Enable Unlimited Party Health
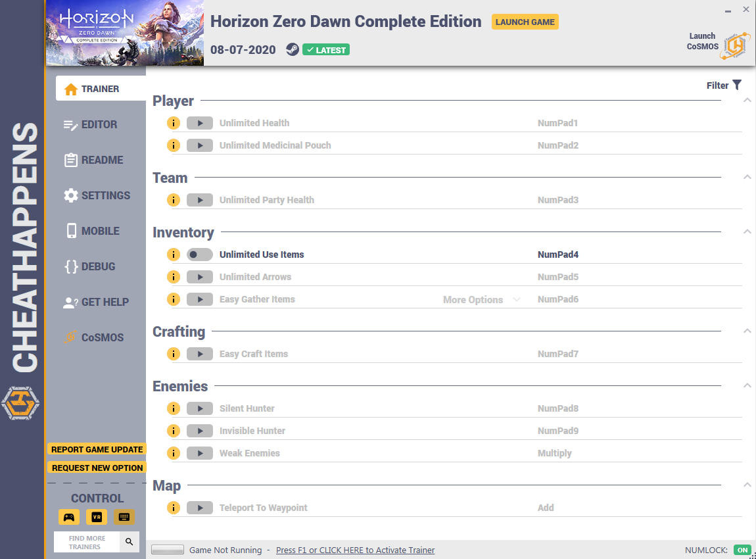Screen dimensions: 756x559 pyautogui.click(x=200, y=200)
